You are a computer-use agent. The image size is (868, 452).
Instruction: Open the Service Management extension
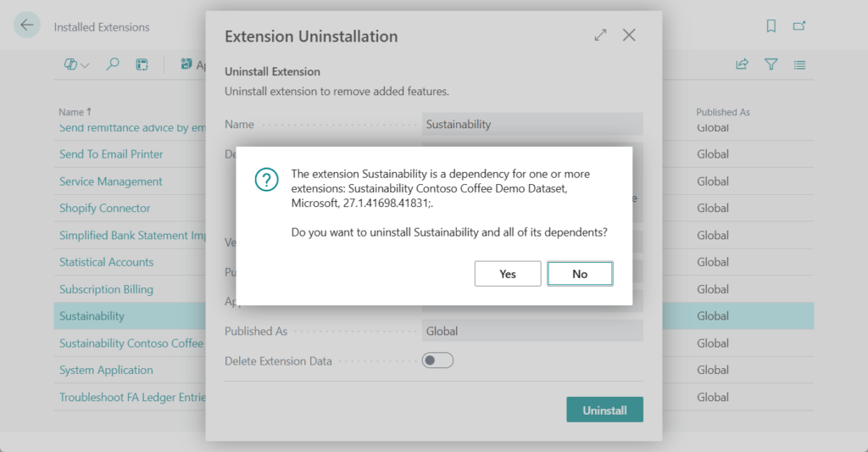click(111, 181)
